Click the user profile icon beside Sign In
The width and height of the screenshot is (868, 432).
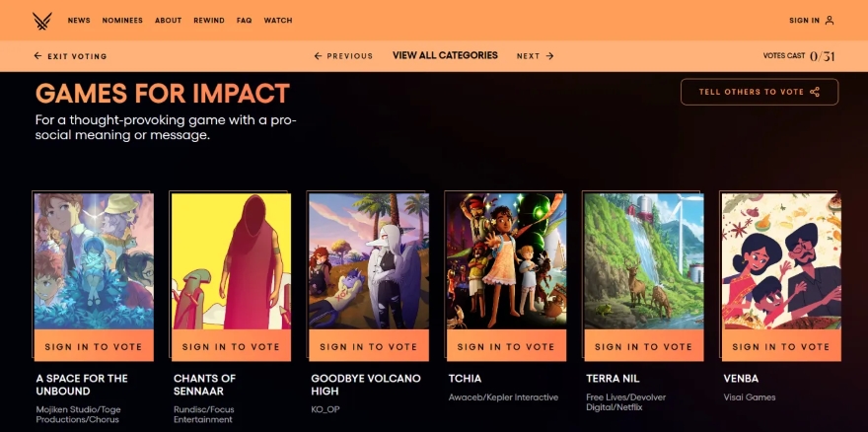coord(830,21)
